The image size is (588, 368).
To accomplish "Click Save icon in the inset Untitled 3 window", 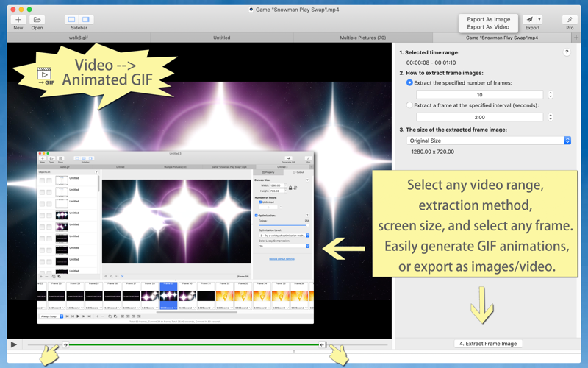I will (x=60, y=158).
